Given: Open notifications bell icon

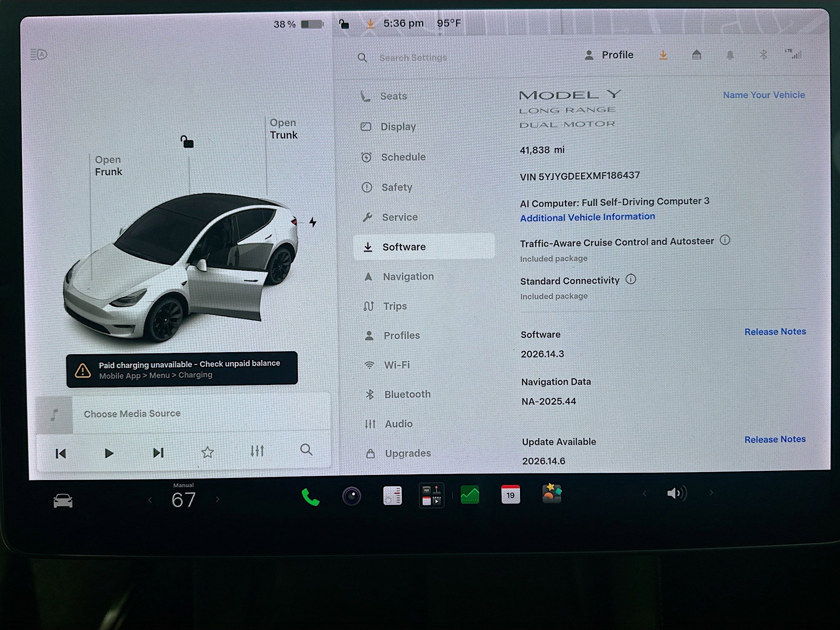Looking at the screenshot, I should click(730, 55).
